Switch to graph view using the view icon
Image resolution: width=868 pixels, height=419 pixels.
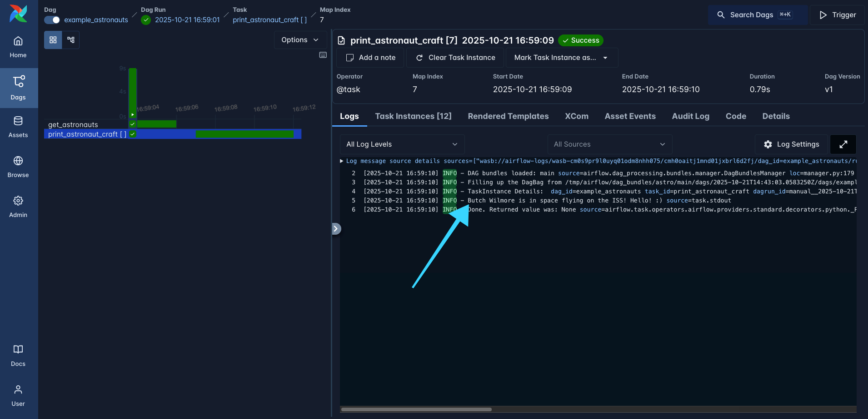click(70, 40)
